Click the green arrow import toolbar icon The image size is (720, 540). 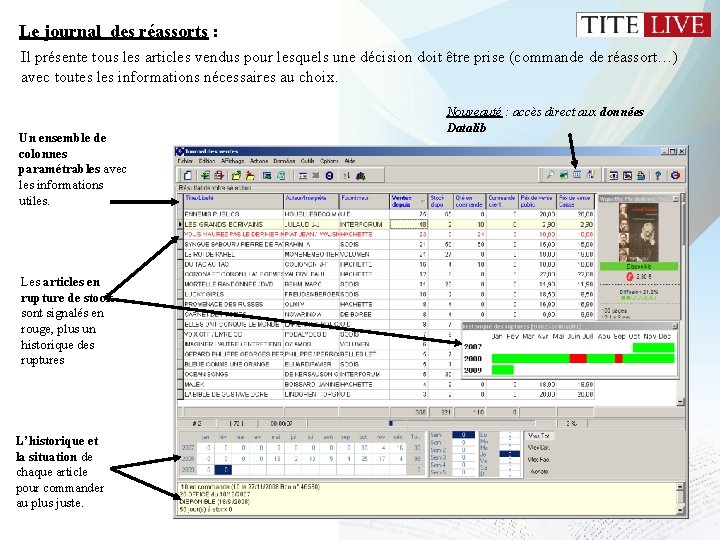tap(205, 175)
